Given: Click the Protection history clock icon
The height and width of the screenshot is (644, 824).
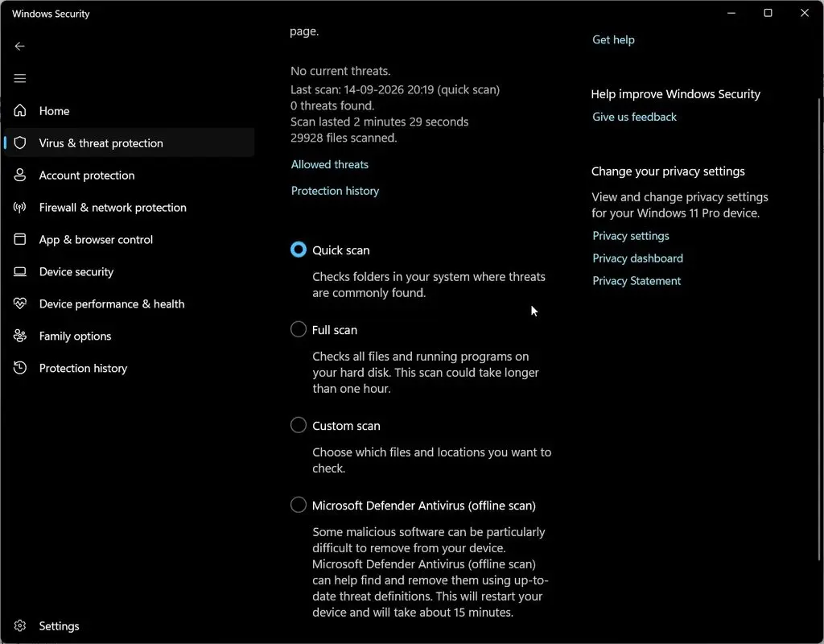Looking at the screenshot, I should click(x=20, y=367).
